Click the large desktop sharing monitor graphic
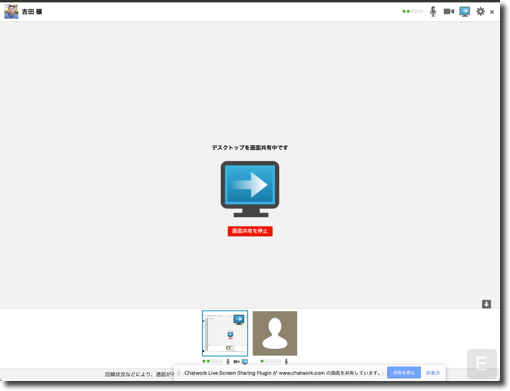510x391 pixels. point(250,189)
